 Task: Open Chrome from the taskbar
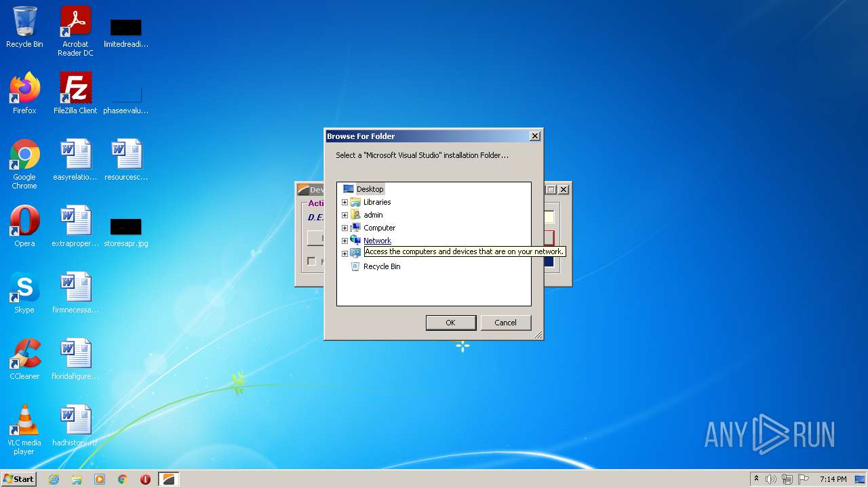[122, 479]
